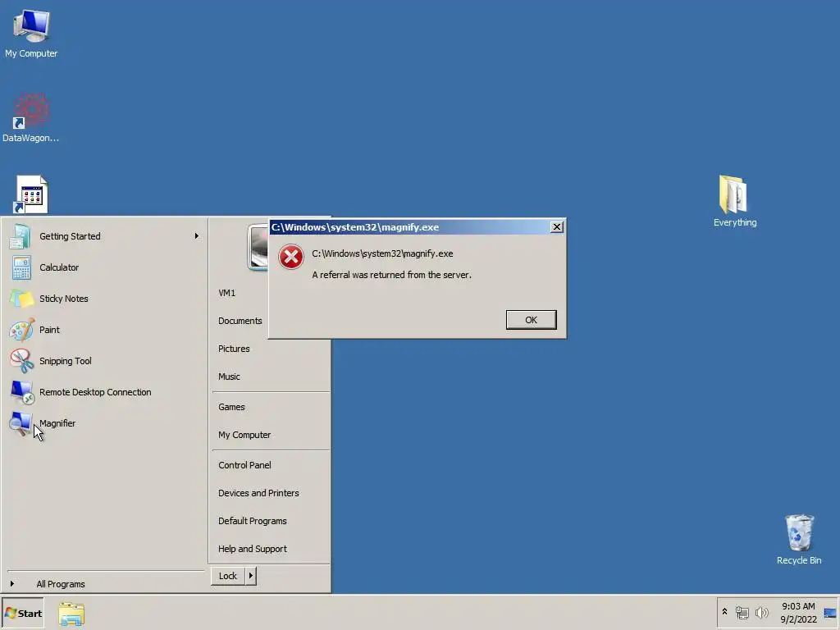Click the Magnifier icon in Start menu
The height and width of the screenshot is (630, 840).
click(21, 423)
